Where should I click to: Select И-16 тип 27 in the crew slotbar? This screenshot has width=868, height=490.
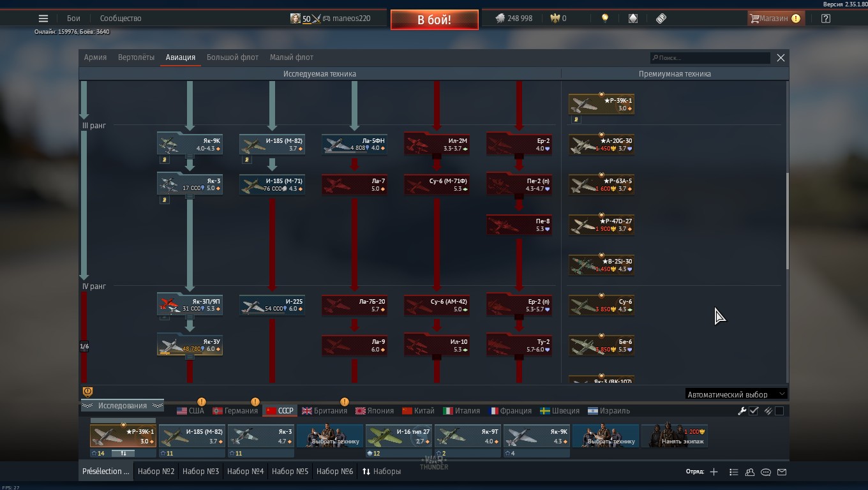pos(399,436)
